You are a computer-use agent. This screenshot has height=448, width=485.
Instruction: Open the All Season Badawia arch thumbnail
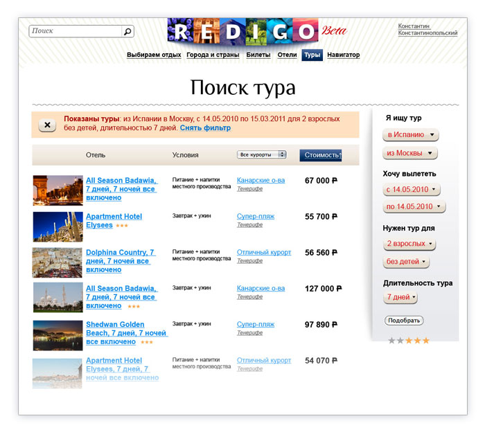[58, 190]
